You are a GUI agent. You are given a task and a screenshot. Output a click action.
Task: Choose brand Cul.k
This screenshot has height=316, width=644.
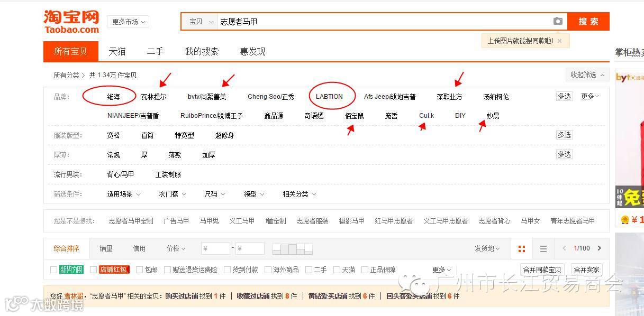pos(427,116)
